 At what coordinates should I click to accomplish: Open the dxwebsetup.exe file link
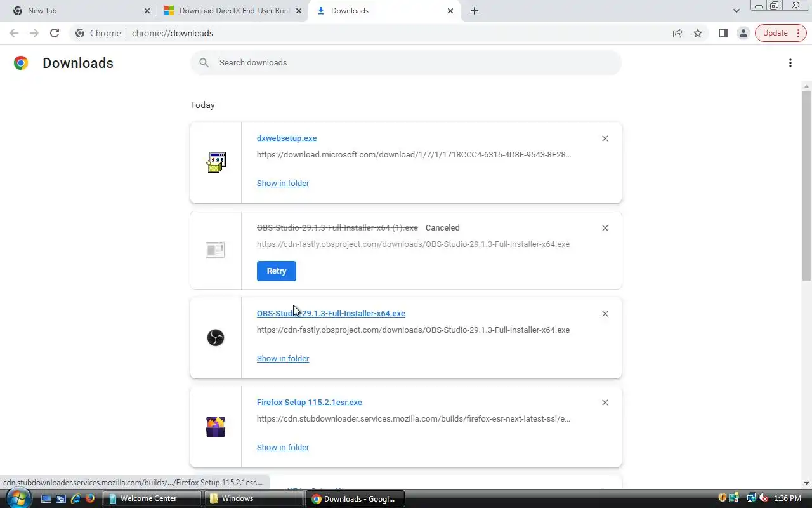287,138
